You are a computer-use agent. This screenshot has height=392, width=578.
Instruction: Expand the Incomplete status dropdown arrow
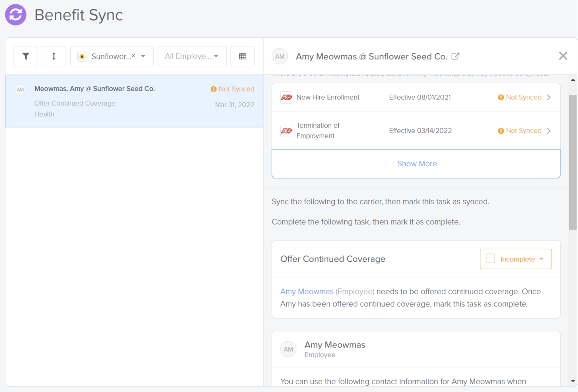tap(541, 259)
